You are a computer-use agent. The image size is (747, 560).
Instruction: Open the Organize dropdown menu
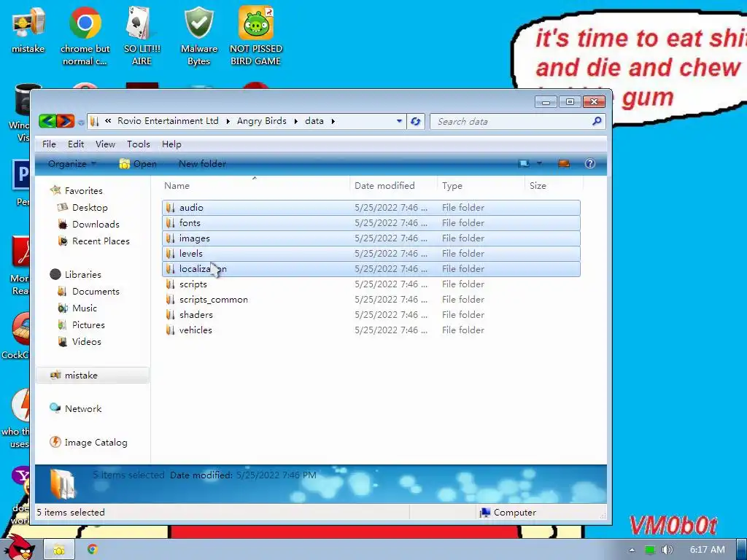[x=71, y=164]
